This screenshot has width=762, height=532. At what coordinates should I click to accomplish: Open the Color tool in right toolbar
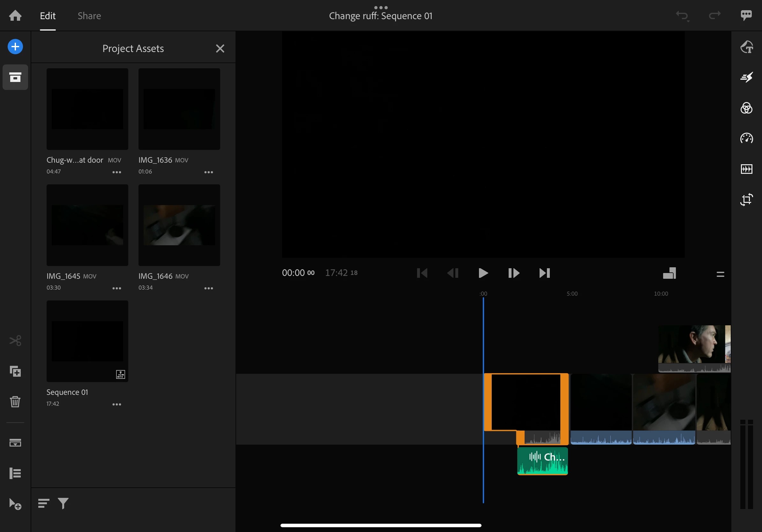(746, 108)
